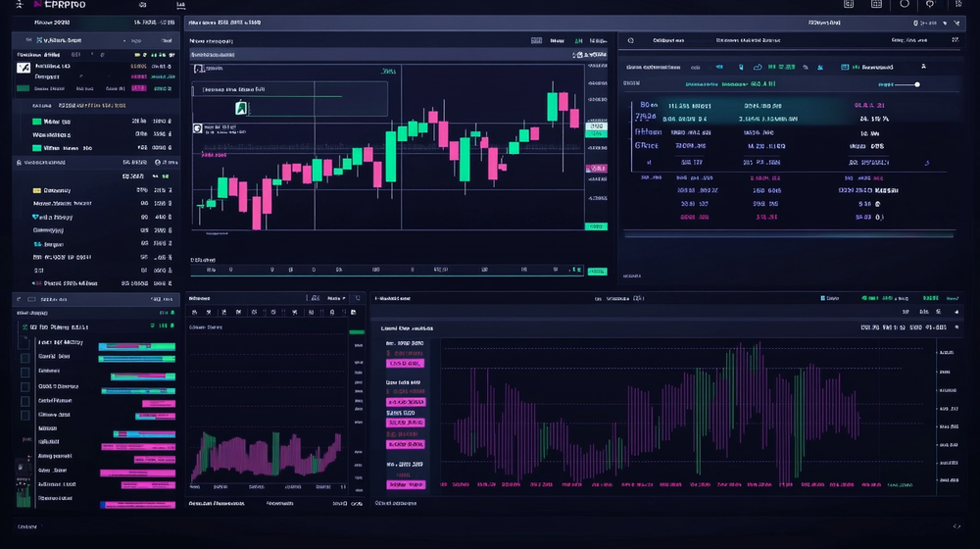Image resolution: width=980 pixels, height=549 pixels.
Task: Click the pink price label on the chart axis
Action: [596, 169]
